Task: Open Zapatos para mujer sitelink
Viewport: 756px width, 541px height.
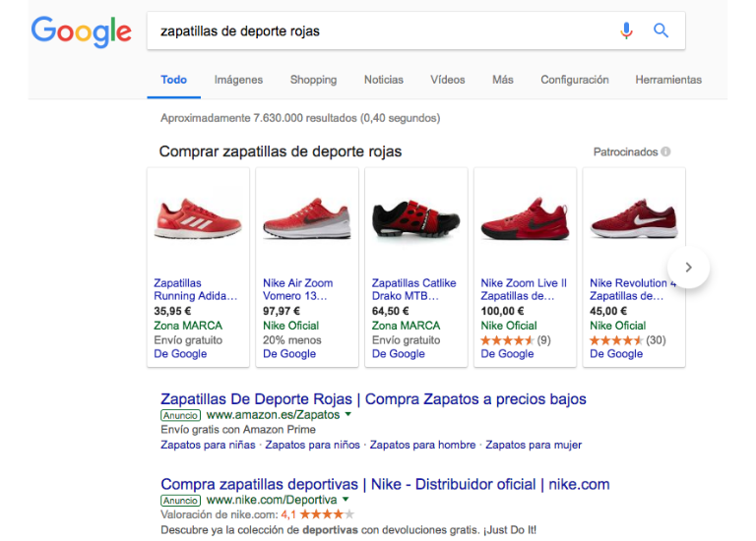Action: pos(534,445)
